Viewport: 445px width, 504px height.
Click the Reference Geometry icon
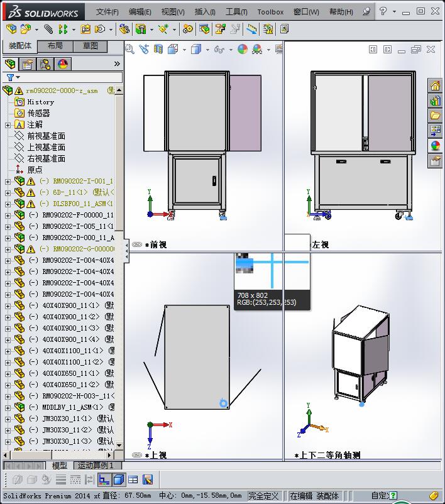(x=163, y=30)
